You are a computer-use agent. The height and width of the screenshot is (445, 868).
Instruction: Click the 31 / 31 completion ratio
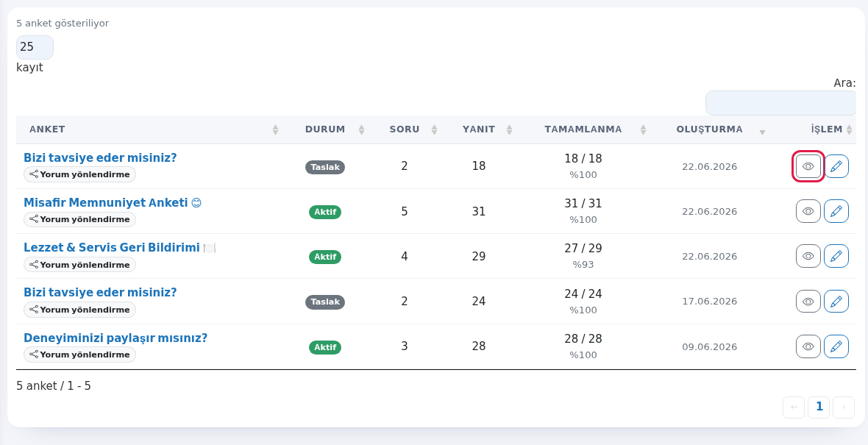coord(583,203)
